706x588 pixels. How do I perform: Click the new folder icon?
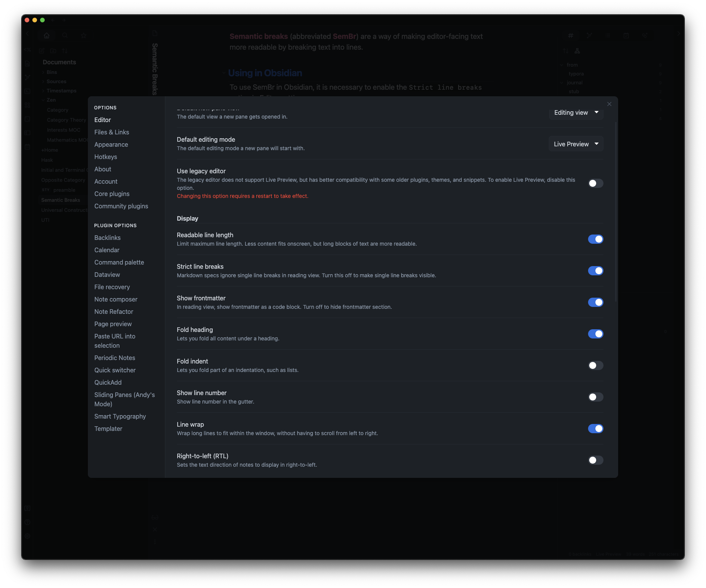53,51
